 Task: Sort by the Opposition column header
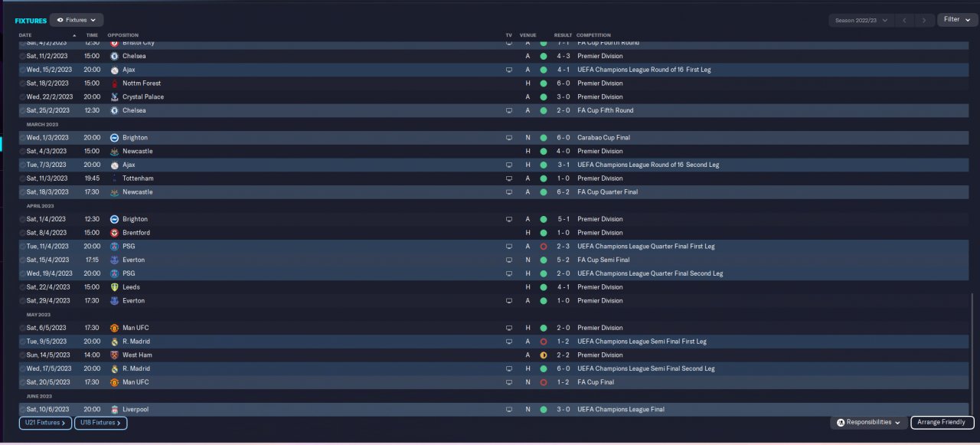[123, 35]
